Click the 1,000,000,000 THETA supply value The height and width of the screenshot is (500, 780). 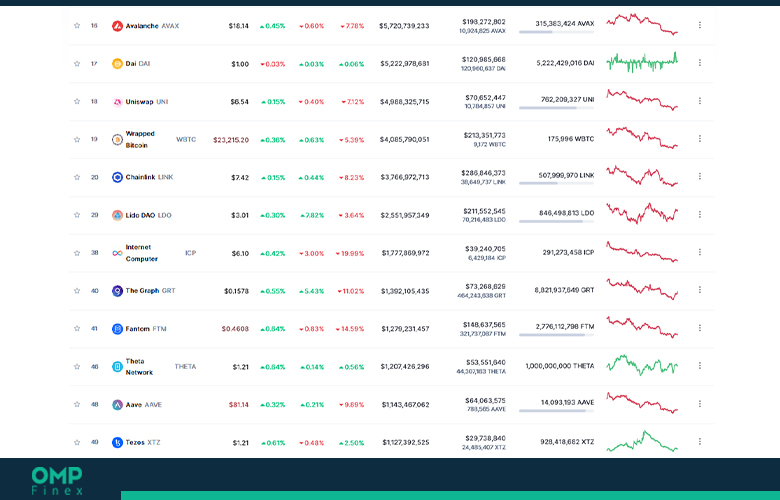coord(560,366)
